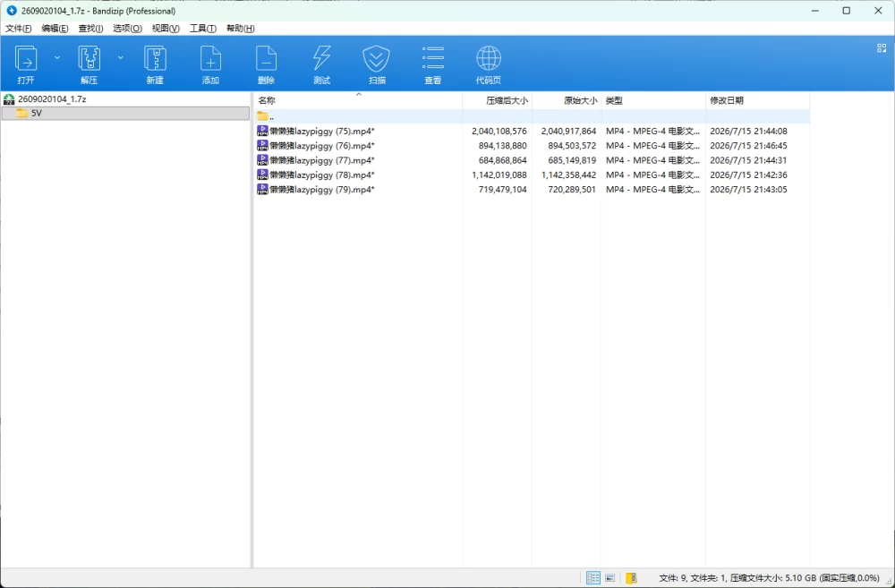Open the 帮助(H) menu

(x=240, y=28)
